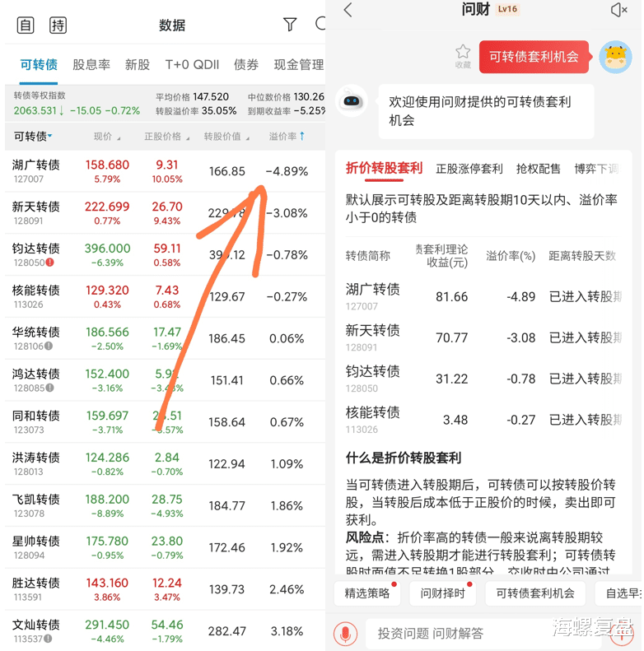Viewport: 644px width, 651px height.
Task: Tap the warning badge beside 128050
Action: click(x=50, y=263)
